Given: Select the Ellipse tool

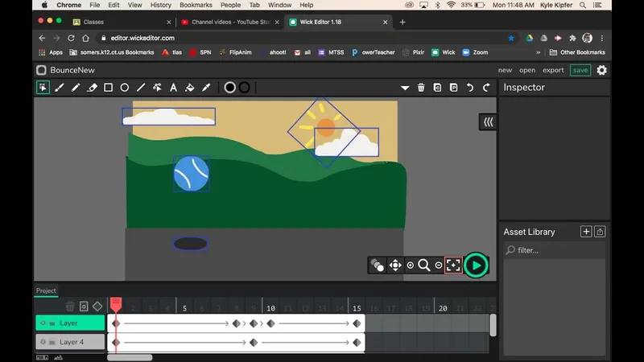Looking at the screenshot, I should click(125, 88).
